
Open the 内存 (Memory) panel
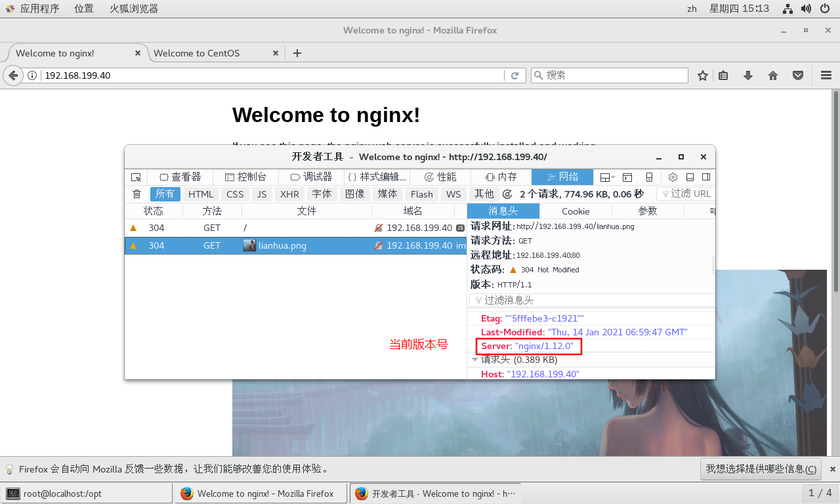(500, 177)
